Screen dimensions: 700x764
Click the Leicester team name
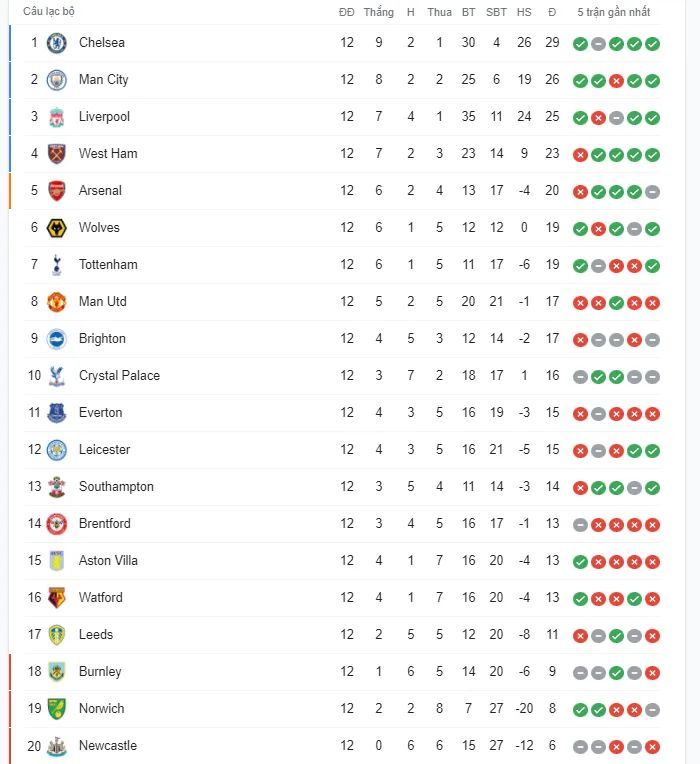tap(104, 450)
